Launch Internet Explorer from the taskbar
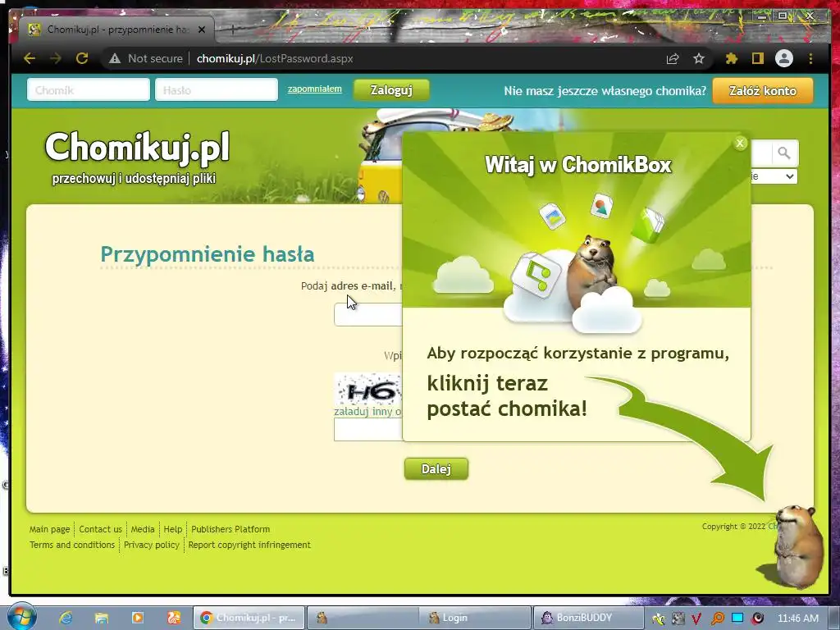This screenshot has width=840, height=630. click(x=66, y=618)
